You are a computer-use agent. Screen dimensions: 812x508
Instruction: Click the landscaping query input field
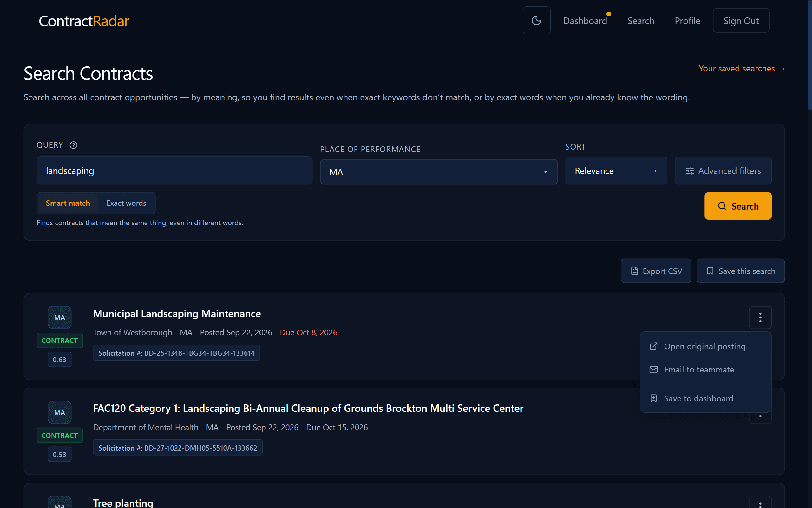(174, 171)
